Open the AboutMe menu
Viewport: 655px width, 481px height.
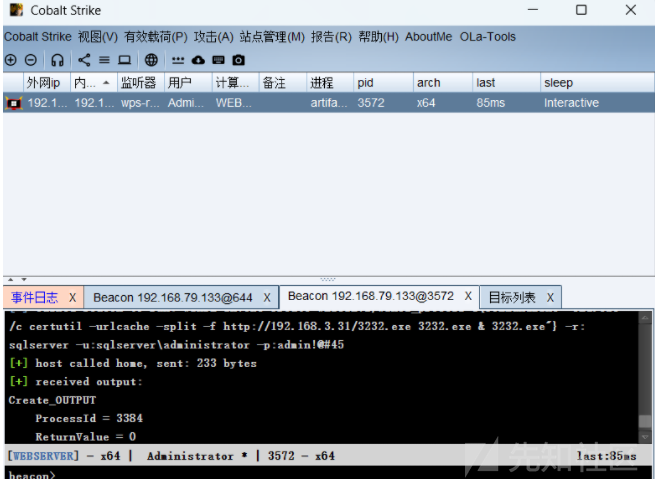(x=429, y=37)
